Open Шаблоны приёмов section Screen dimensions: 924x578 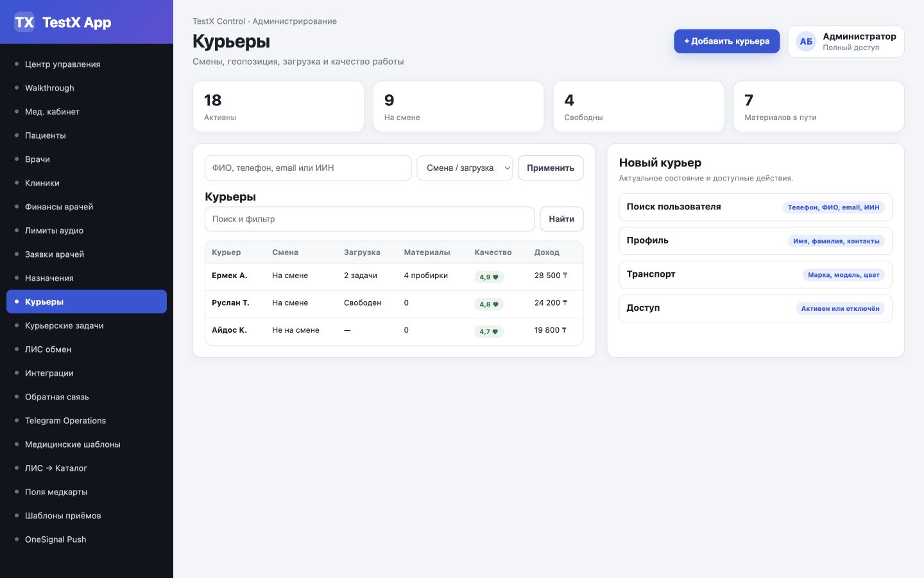(x=87, y=516)
